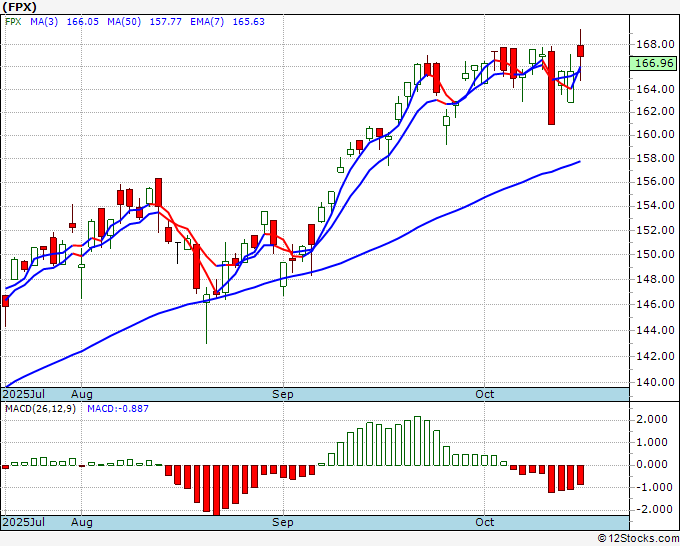680x546 pixels.
Task: Click Aug on the MACD date axis
Action: 82,522
